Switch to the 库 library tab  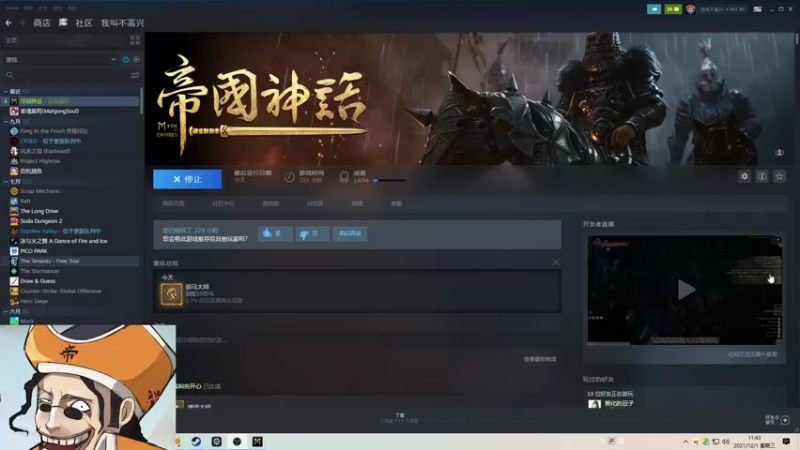coord(63,23)
